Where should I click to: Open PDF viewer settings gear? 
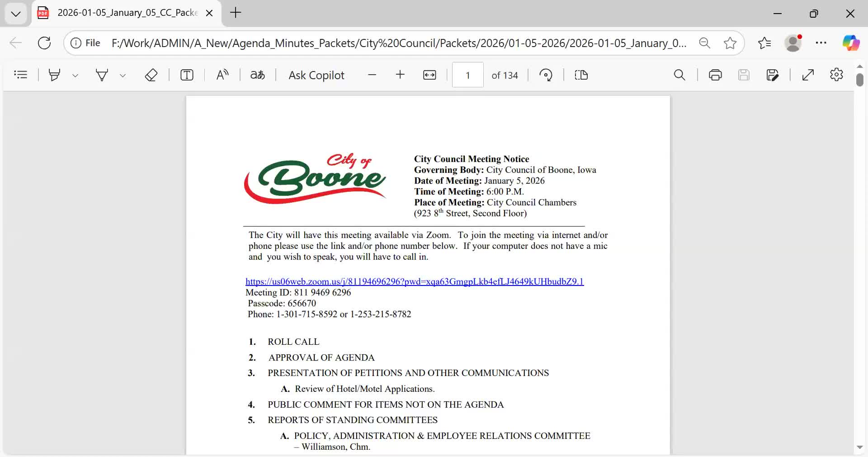836,75
